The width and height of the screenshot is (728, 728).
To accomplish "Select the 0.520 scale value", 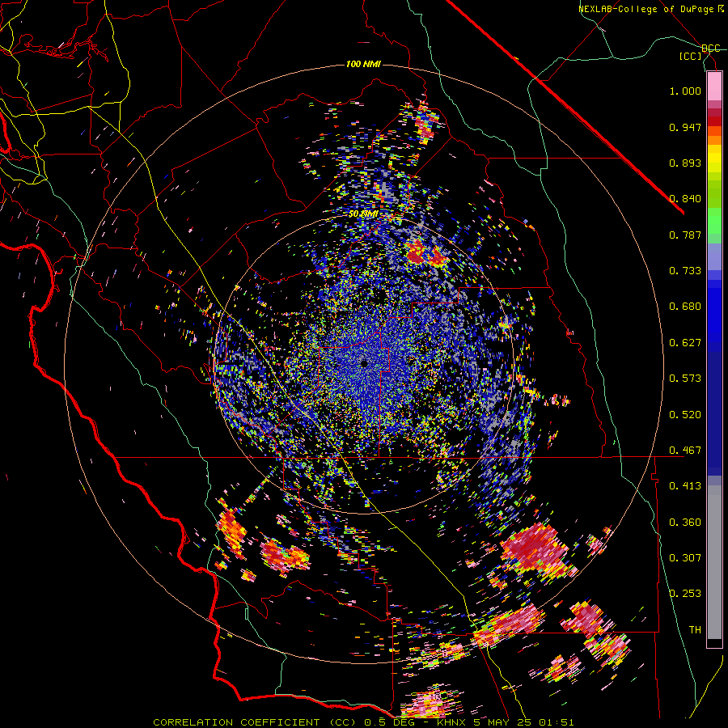I will pos(685,415).
